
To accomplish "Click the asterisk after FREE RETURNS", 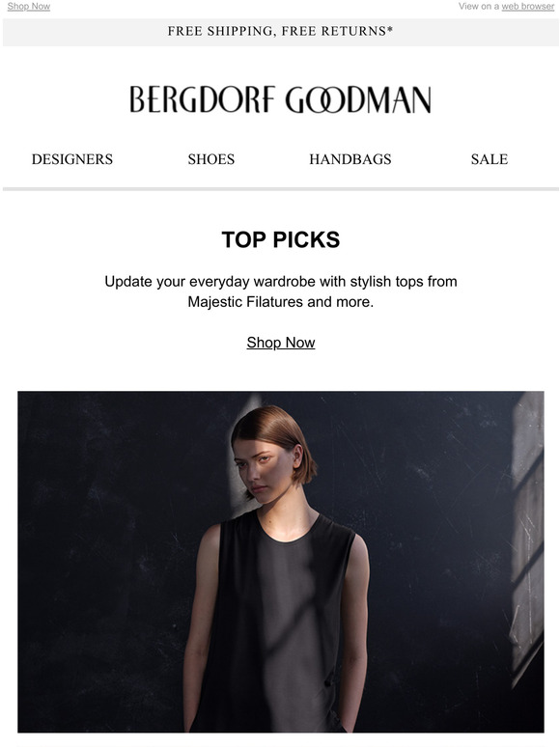I will coord(390,30).
